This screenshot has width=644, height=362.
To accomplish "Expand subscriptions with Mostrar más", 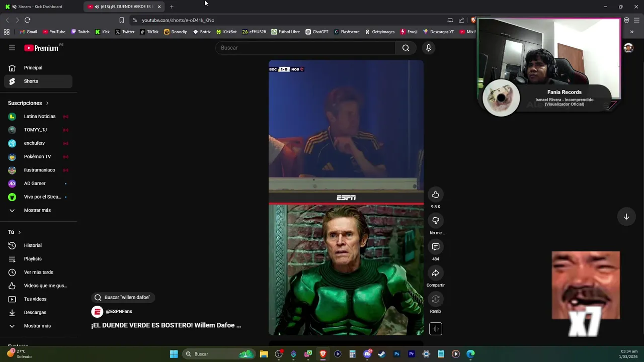I will pos(38,210).
